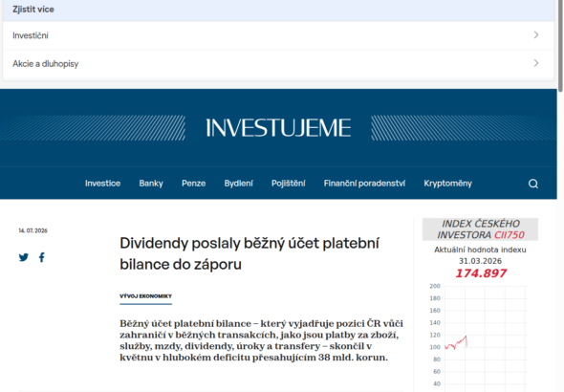Select Kryptoměny from the top menu

coord(447,184)
